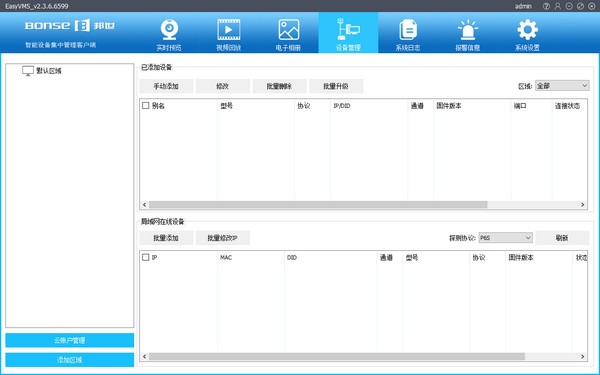
Task: Open the 报警信息 alarm siren icon
Action: 468,30
